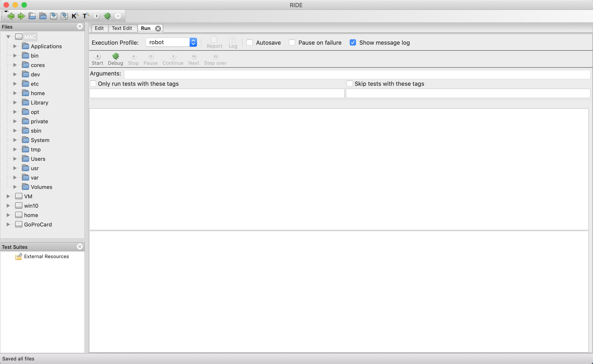Expand the Applications folder
593x364 pixels.
click(15, 46)
